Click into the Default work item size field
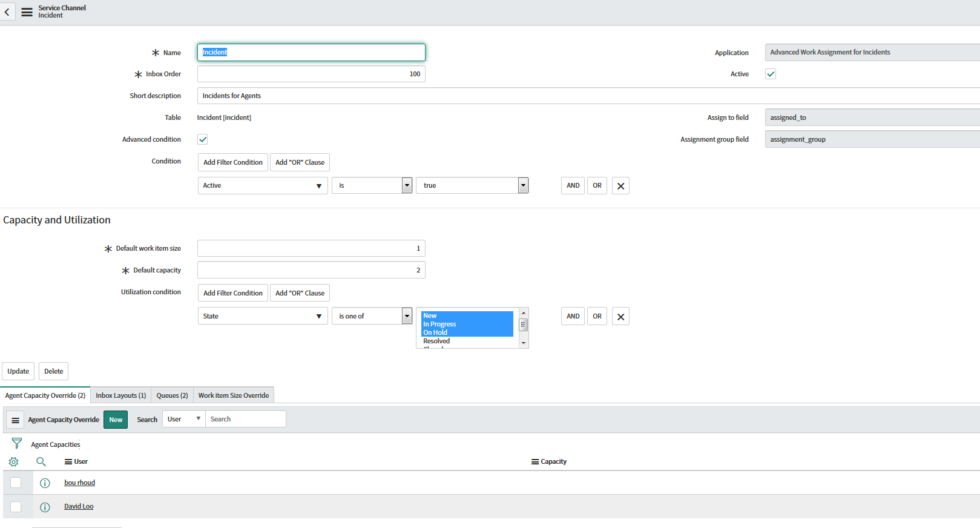 [311, 248]
